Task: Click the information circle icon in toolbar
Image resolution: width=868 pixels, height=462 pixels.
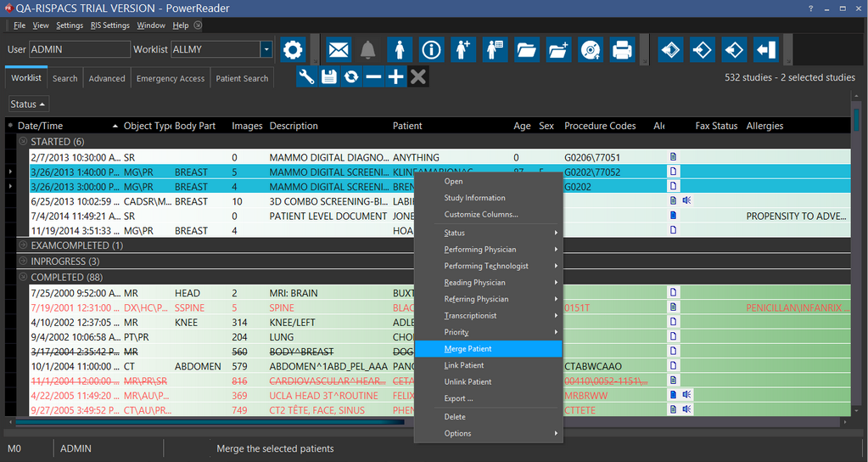Action: [x=432, y=49]
